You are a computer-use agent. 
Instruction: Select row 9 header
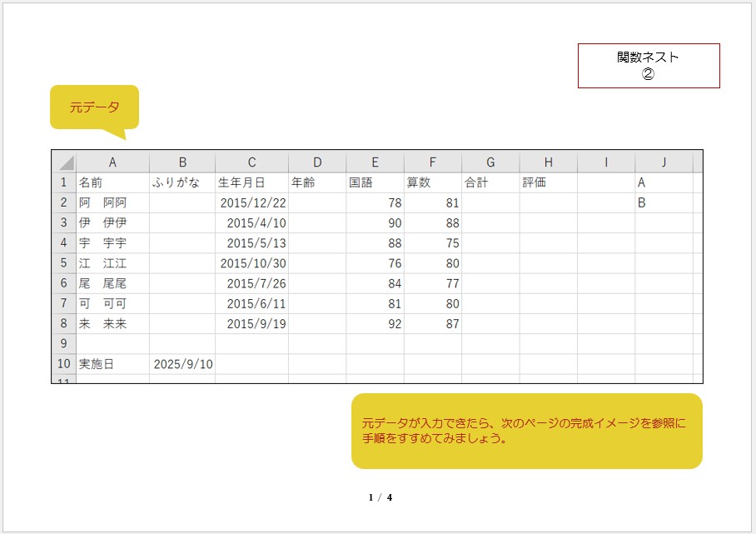tap(63, 343)
